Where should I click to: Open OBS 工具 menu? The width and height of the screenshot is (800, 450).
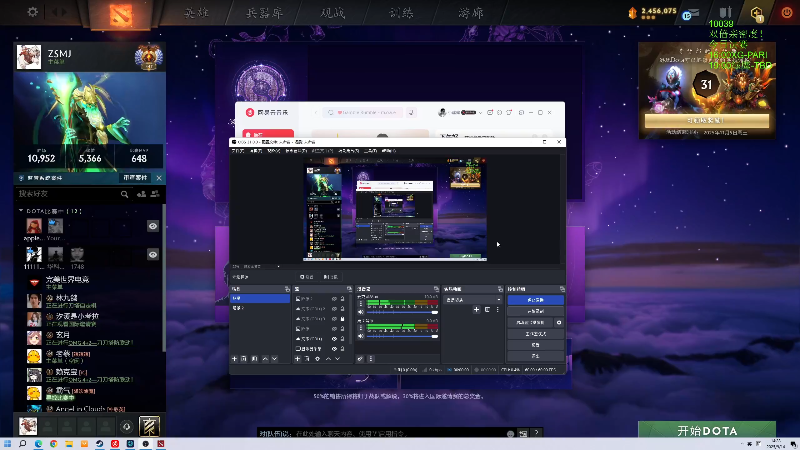[371, 151]
